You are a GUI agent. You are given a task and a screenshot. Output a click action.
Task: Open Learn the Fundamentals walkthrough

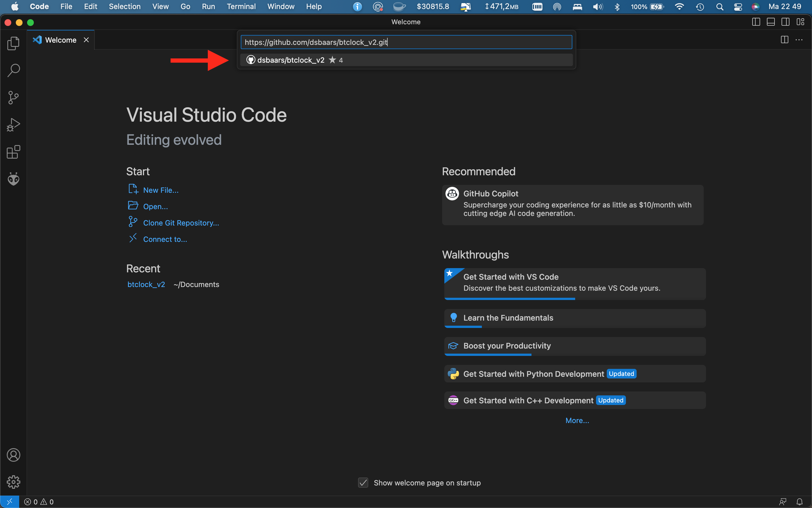coord(575,318)
